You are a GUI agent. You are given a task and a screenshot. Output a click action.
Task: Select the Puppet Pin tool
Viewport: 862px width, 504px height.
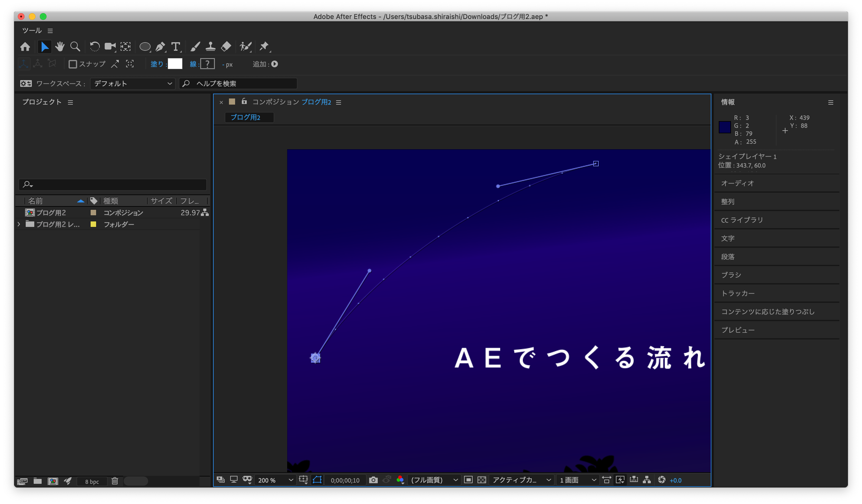coord(264,46)
